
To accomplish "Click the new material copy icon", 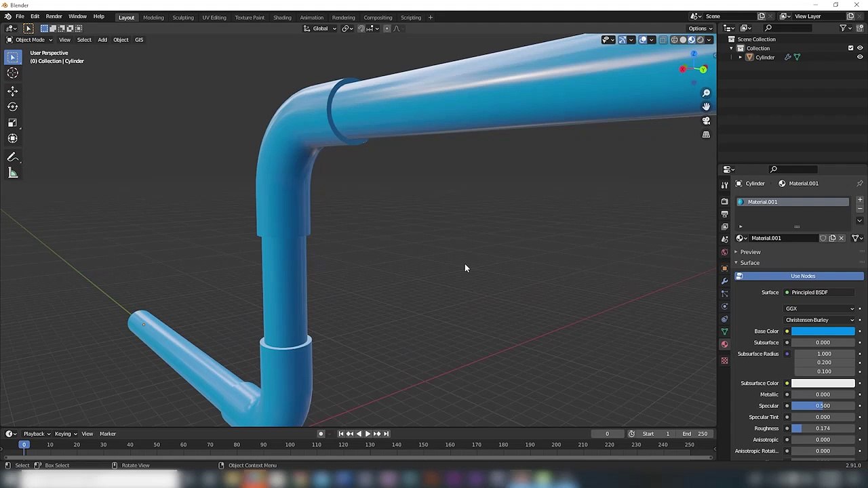I will [x=832, y=238].
